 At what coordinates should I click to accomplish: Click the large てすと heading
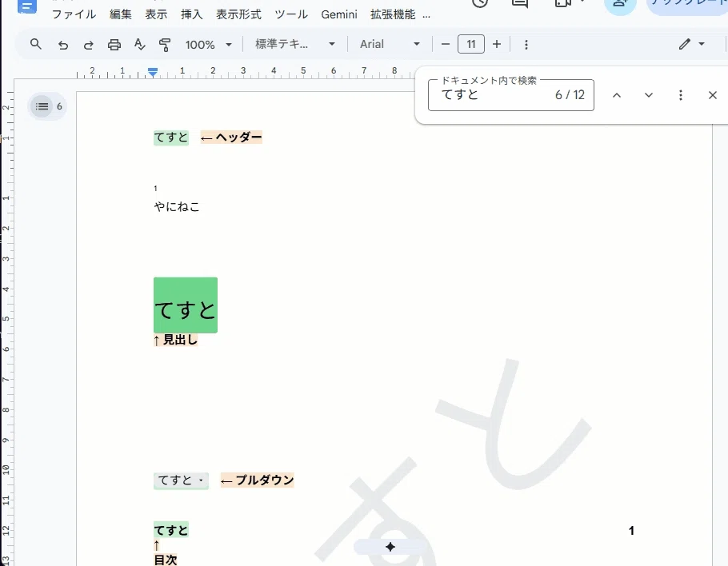[x=186, y=309]
